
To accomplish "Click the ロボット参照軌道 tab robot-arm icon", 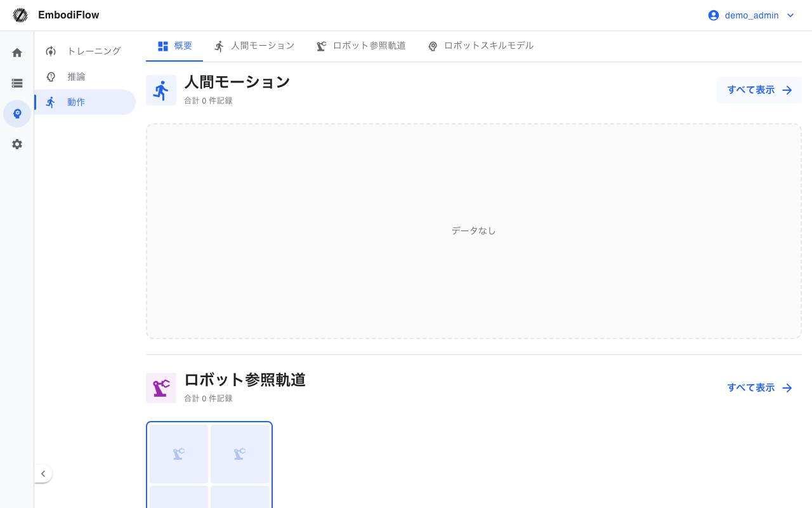I will 322,46.
